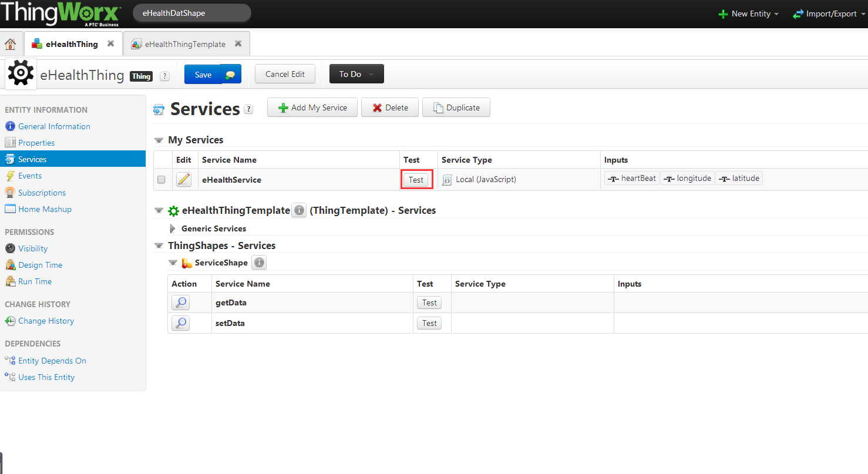Edit eHealthService using the pencil icon
868x474 pixels.
tap(184, 180)
